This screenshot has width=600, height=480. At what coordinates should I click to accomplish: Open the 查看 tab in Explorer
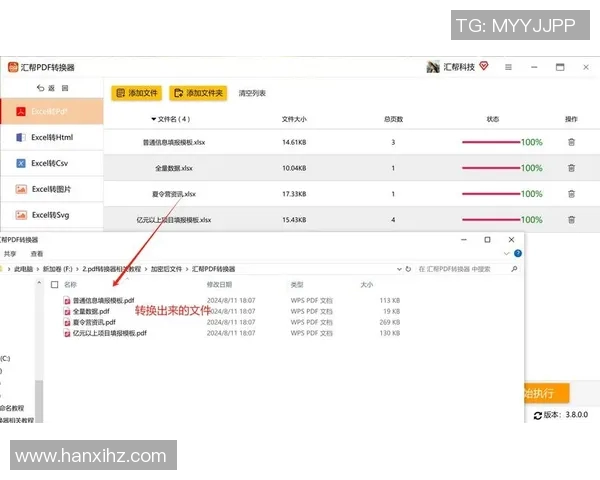(x=37, y=254)
